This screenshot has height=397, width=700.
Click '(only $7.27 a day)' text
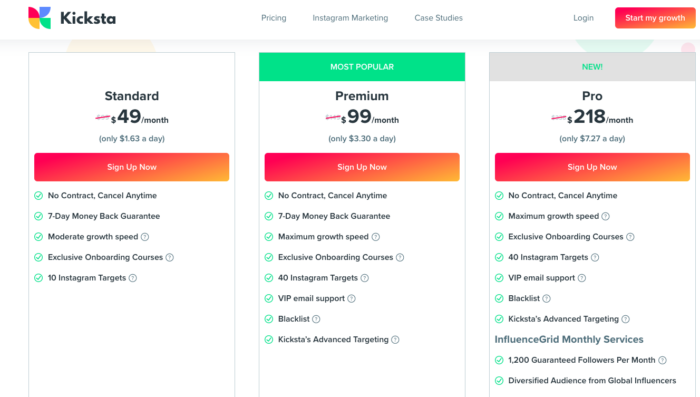(592, 138)
